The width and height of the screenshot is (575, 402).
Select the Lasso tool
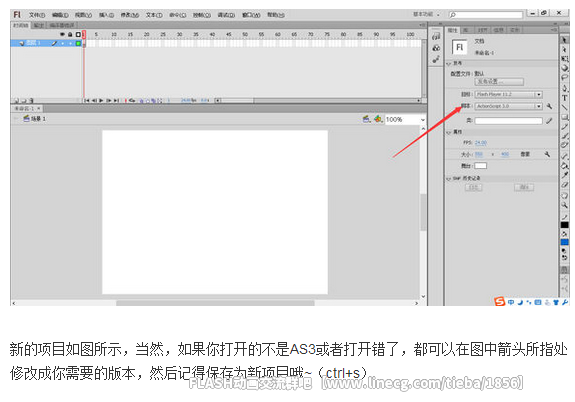pos(564,77)
